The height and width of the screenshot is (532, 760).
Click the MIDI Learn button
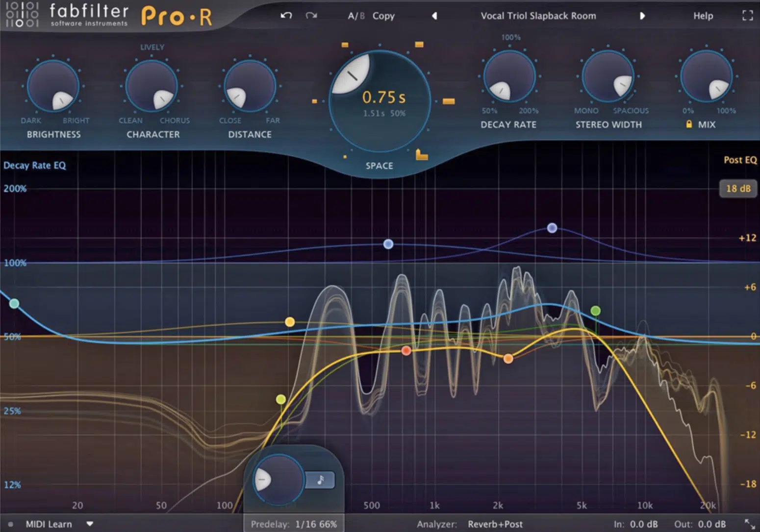click(49, 524)
